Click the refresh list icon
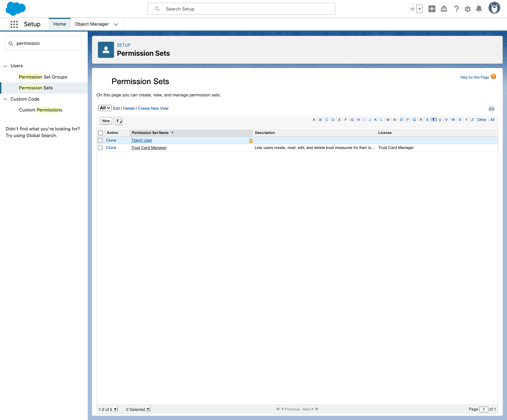507x420 pixels. [119, 121]
